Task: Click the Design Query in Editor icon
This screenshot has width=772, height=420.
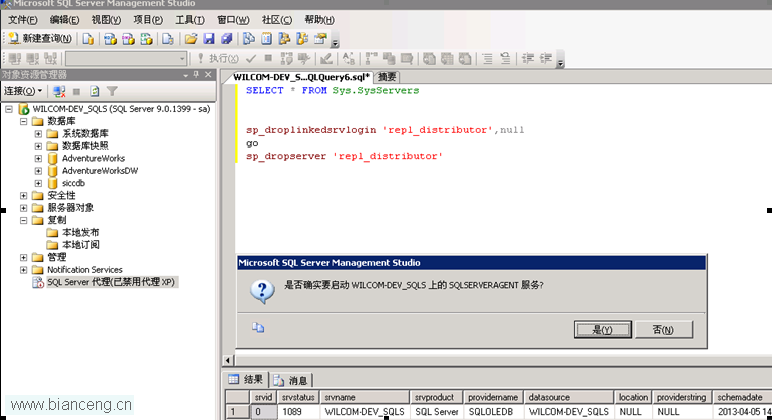Action: (x=325, y=59)
